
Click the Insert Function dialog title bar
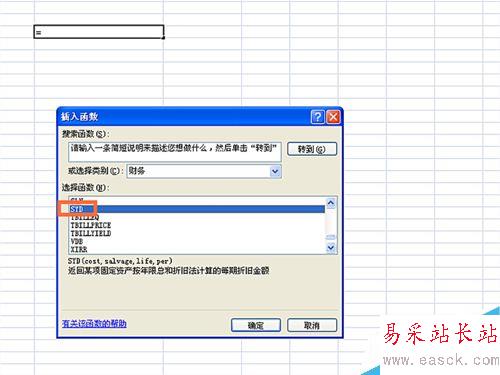pyautogui.click(x=200, y=117)
